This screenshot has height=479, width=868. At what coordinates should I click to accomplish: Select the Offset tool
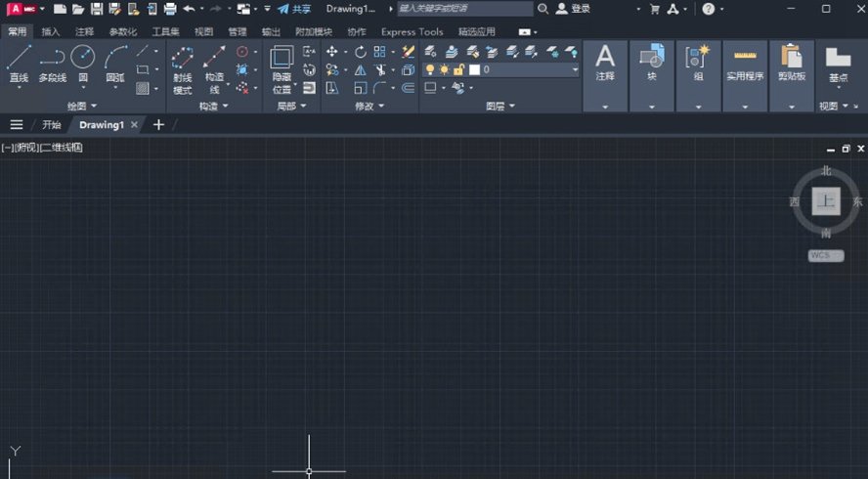coord(408,88)
